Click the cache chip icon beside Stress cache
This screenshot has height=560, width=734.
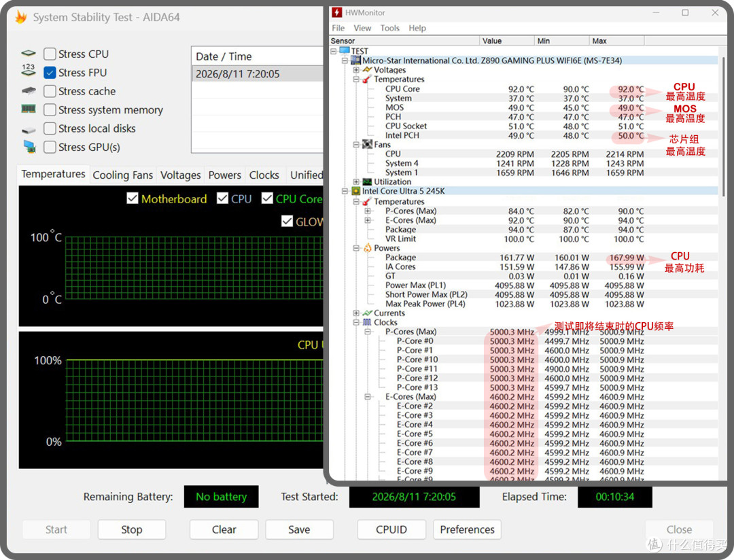click(29, 91)
